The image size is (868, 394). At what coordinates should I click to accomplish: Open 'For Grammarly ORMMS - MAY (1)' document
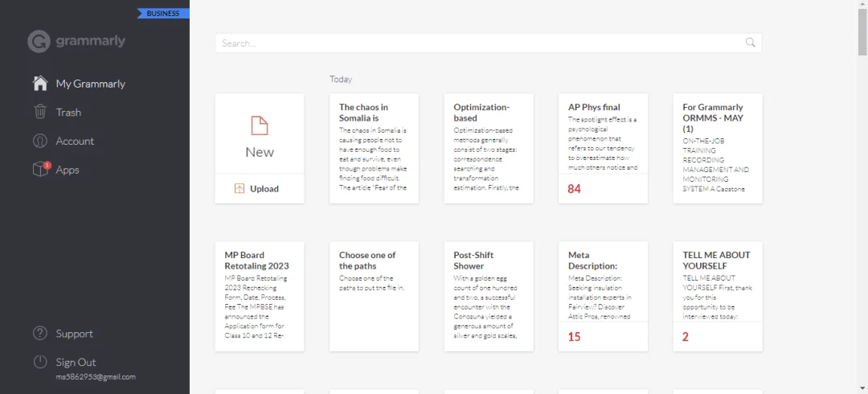point(718,149)
